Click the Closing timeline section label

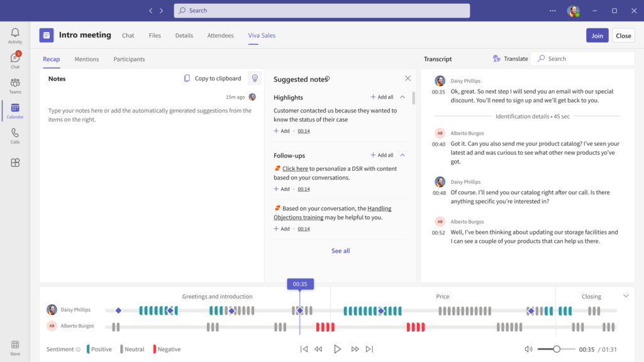[591, 297]
